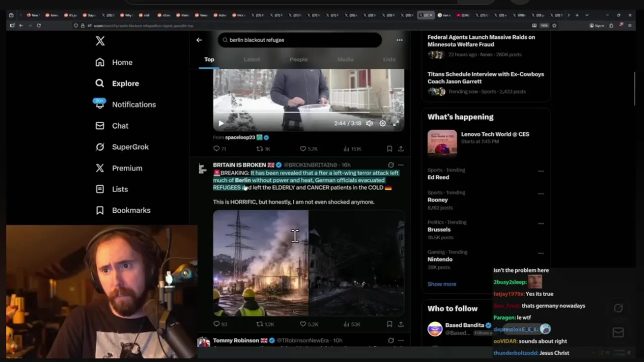The width and height of the screenshot is (644, 362).
Task: Select the Top search tab
Action: [209, 59]
